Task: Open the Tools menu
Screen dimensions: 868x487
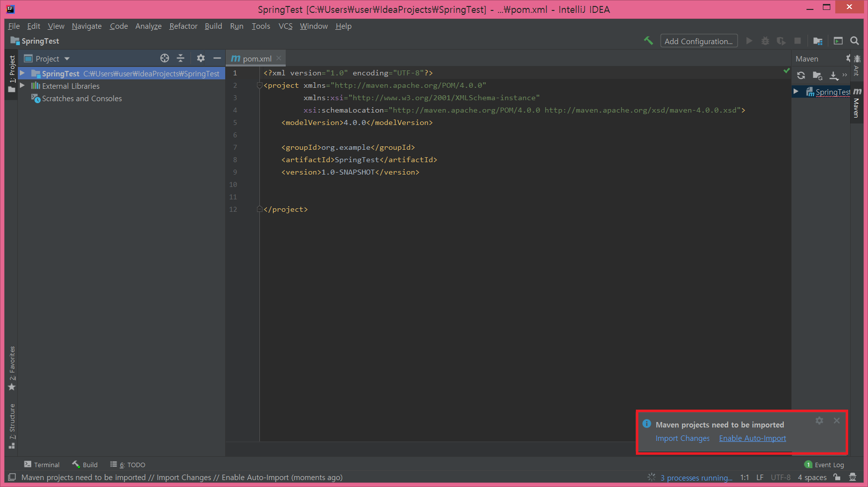Action: (x=261, y=26)
